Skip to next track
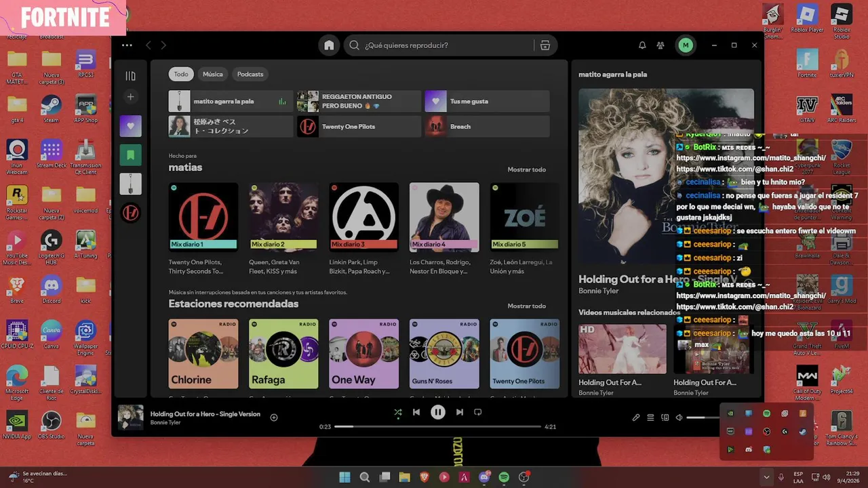Image resolution: width=868 pixels, height=488 pixels. tap(460, 412)
